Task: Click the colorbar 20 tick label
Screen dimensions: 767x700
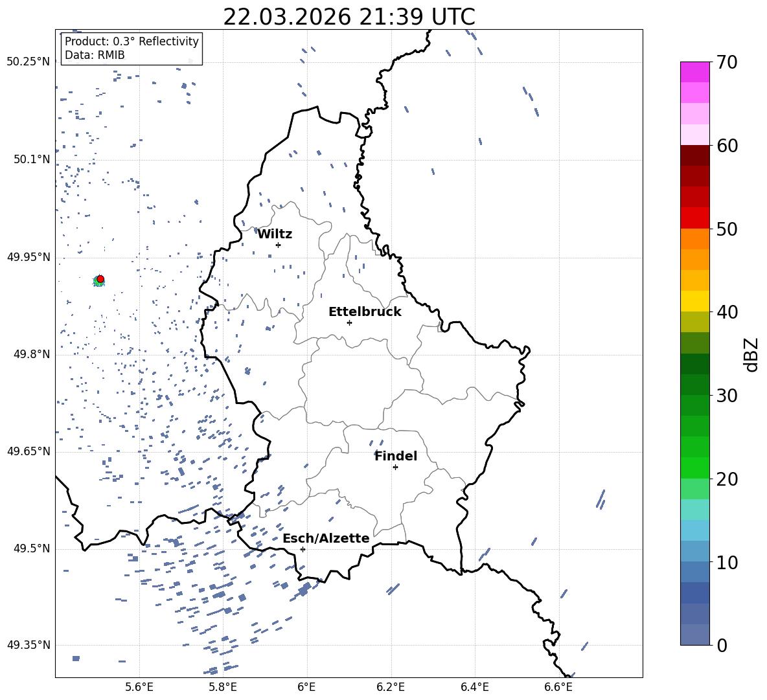Action: (727, 479)
